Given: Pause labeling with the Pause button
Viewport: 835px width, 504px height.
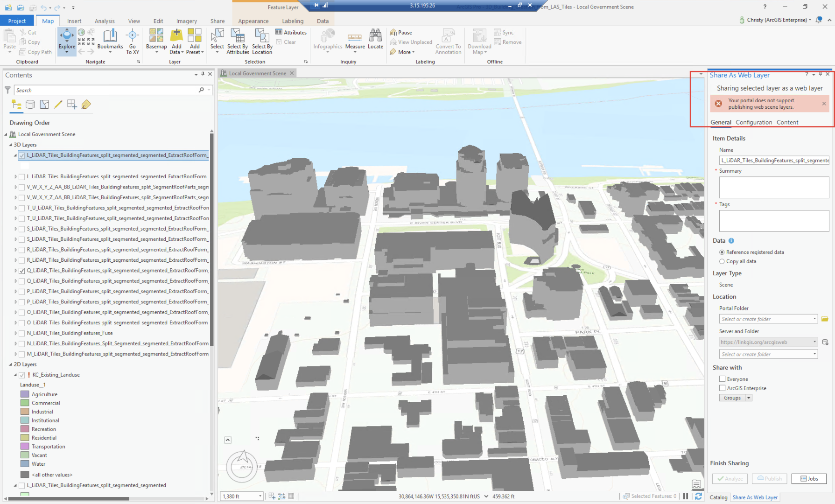Looking at the screenshot, I should [x=401, y=33].
